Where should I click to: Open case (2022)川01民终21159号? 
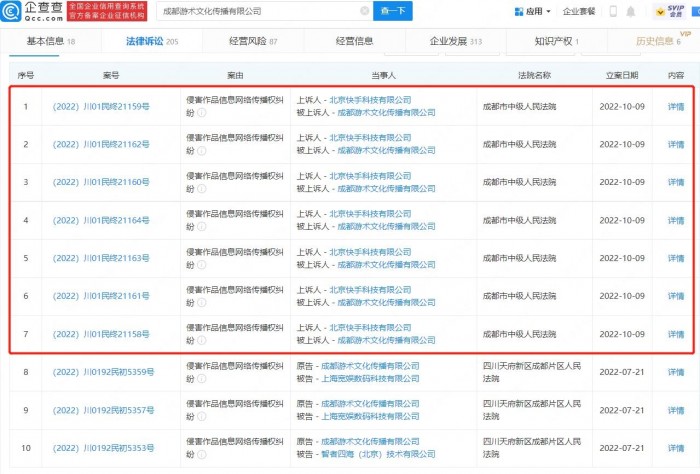coord(101,107)
